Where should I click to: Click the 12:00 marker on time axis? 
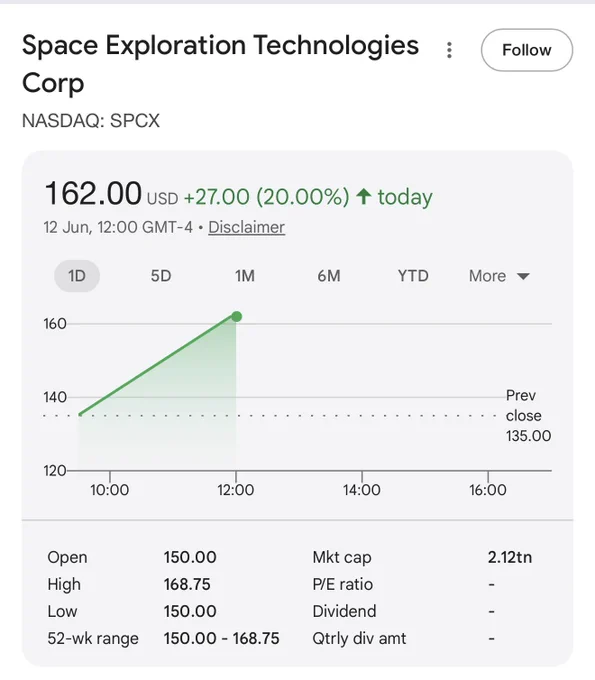[235, 490]
